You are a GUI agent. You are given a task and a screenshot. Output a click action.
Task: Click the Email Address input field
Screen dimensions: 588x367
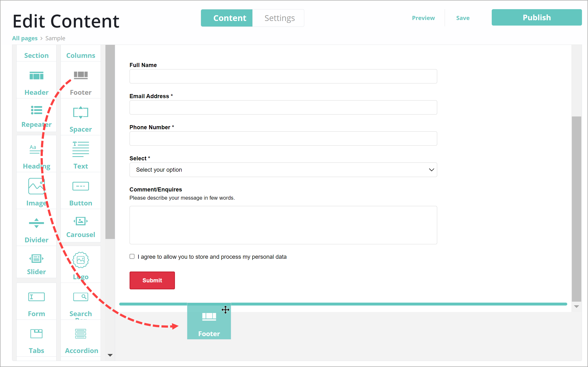coord(283,108)
